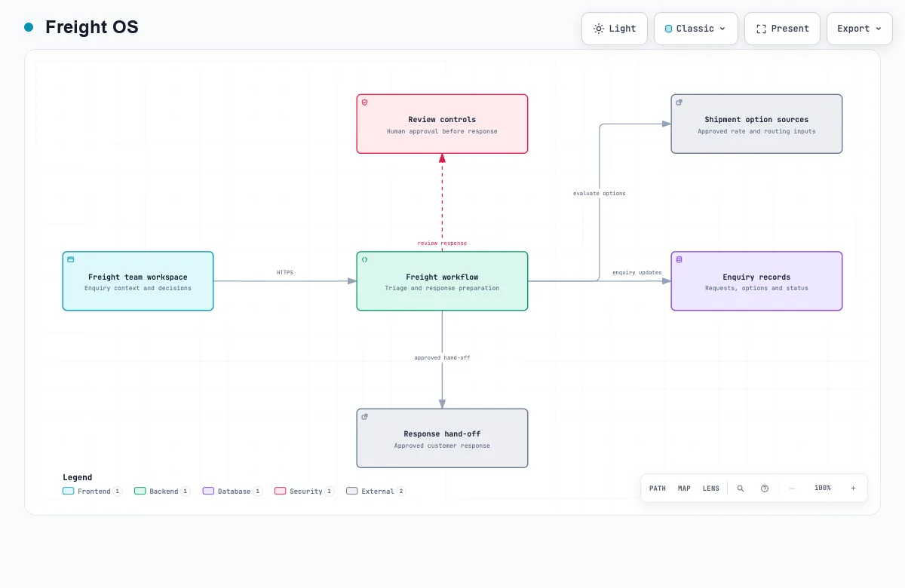Click the enquiry updates edge label

(637, 272)
